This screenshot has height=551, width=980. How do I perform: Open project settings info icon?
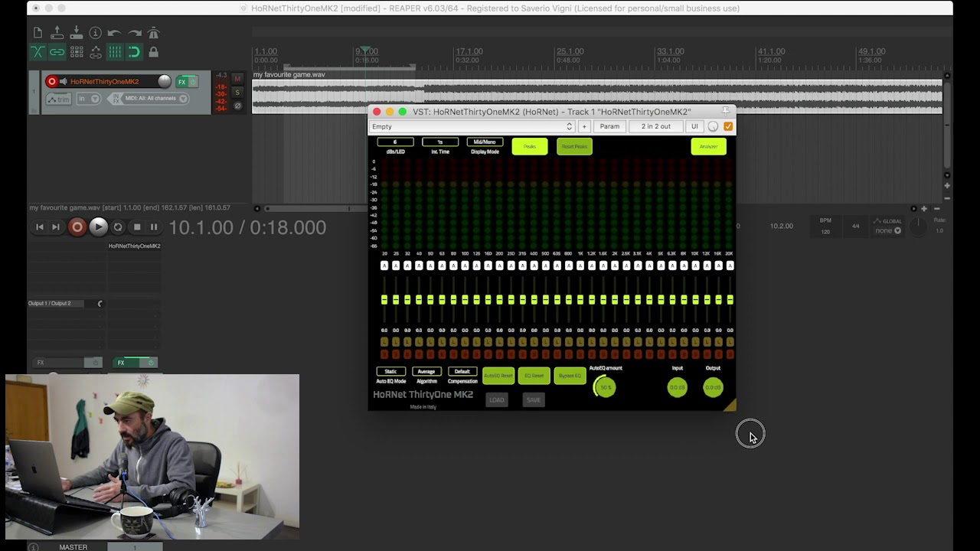tap(96, 33)
